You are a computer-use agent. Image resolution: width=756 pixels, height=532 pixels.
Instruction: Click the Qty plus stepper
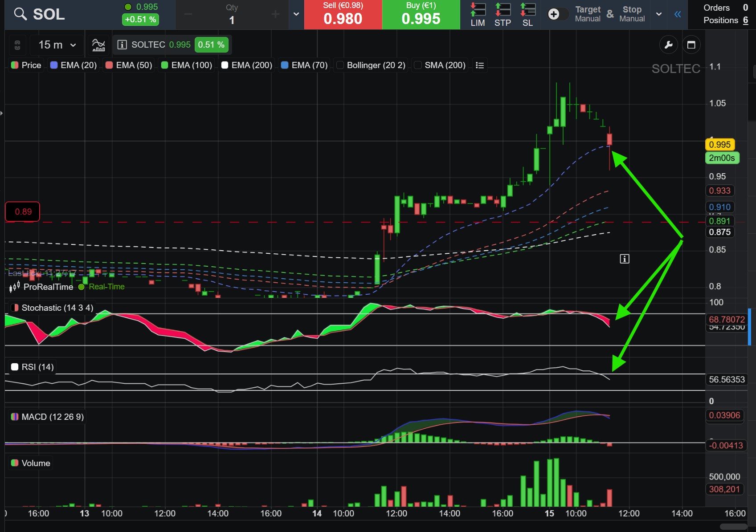click(275, 14)
